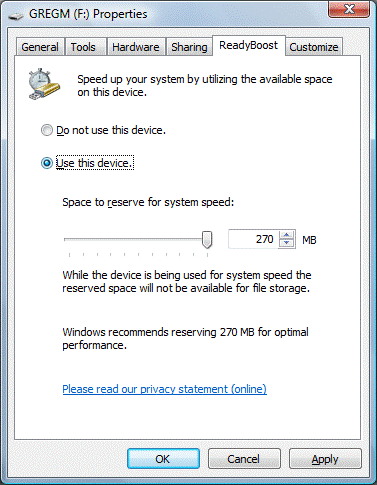Image resolution: width=377 pixels, height=485 pixels.
Task: Apply the ReadyBoost settings
Action: pos(325,459)
